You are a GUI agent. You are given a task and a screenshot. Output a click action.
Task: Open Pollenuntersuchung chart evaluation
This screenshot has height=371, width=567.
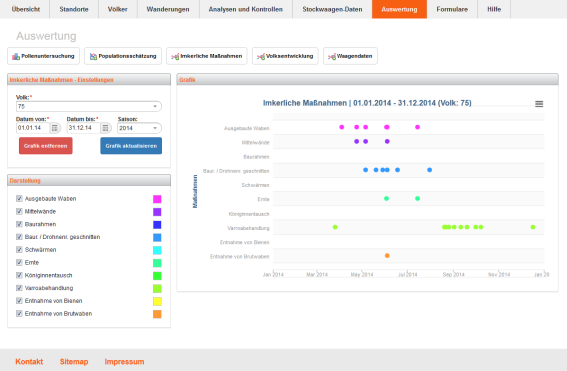[x=43, y=56]
